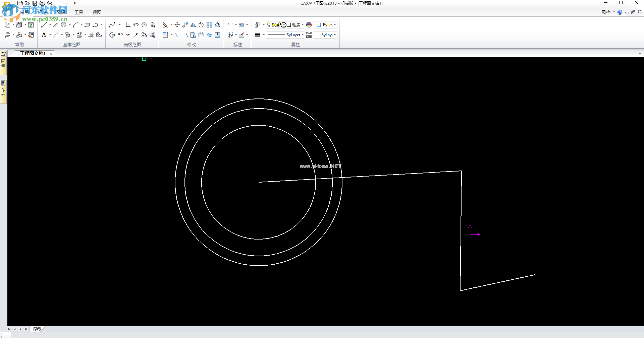The height and width of the screenshot is (338, 644).
Task: Expand the document tab list arrow
Action: point(640,54)
